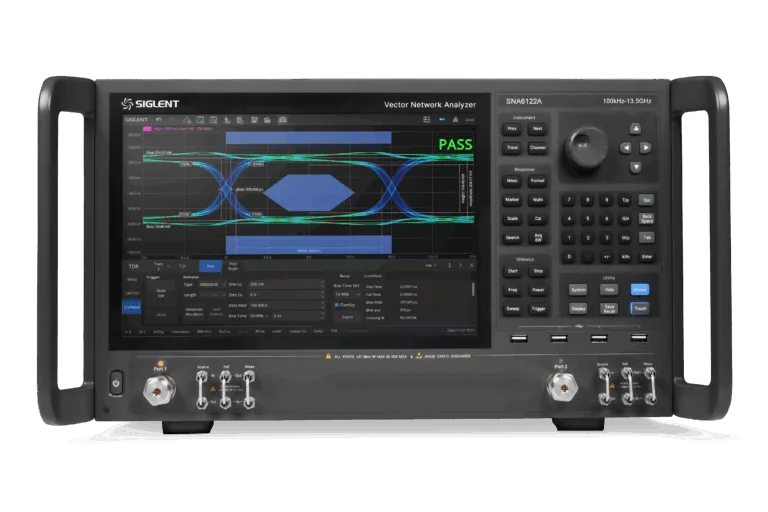
Task: Expand the Rise Time Def dropdown
Action: [347, 295]
